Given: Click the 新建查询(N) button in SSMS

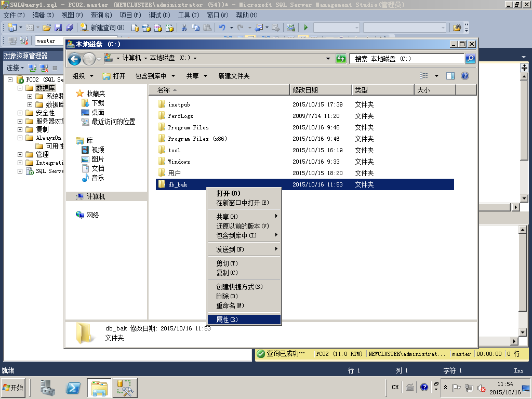Looking at the screenshot, I should point(102,28).
